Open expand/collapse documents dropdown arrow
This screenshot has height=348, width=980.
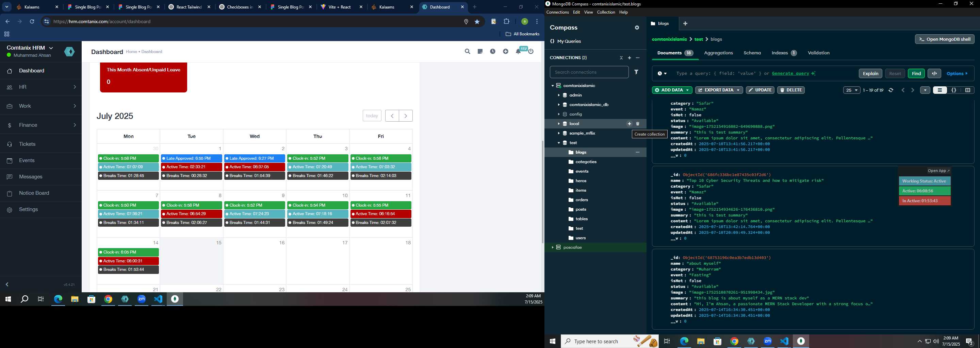click(925, 90)
